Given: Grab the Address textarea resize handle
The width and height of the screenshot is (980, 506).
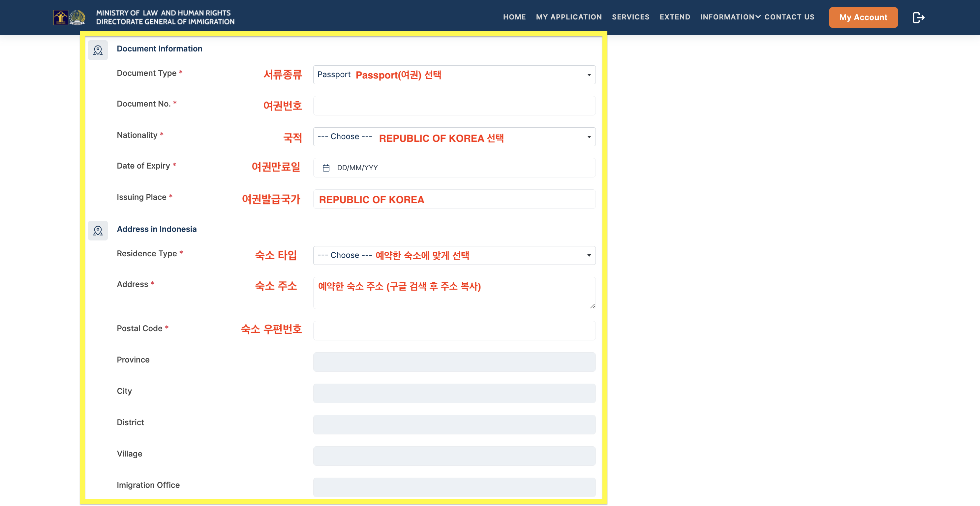Looking at the screenshot, I should click(x=592, y=306).
